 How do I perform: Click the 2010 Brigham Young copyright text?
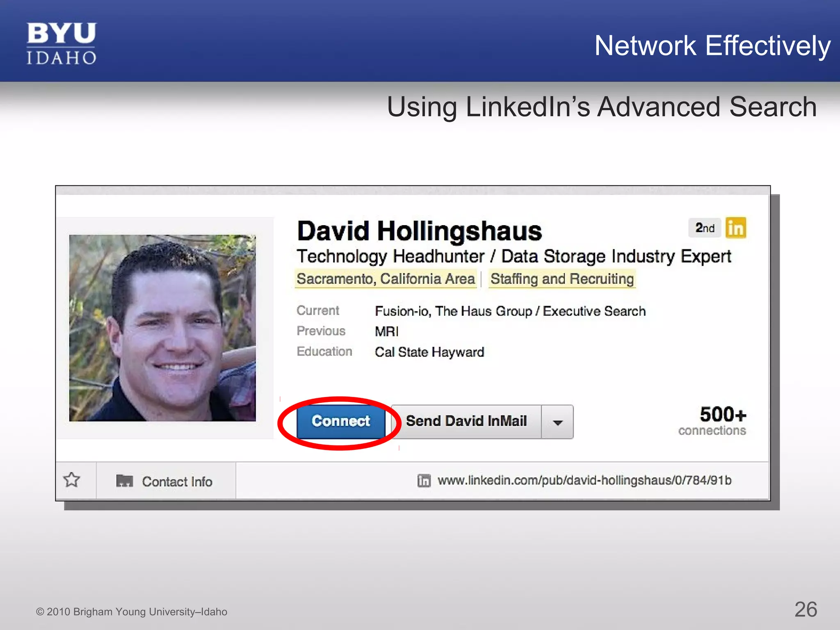coord(131,612)
